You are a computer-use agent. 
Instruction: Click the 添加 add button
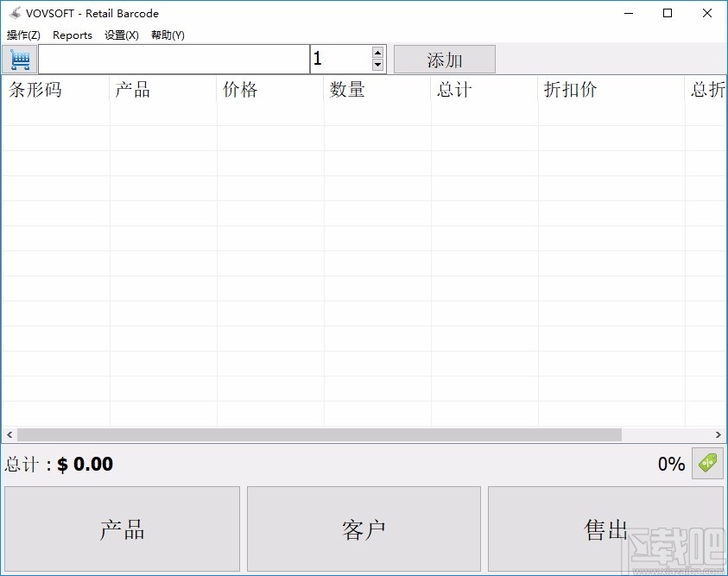point(444,59)
